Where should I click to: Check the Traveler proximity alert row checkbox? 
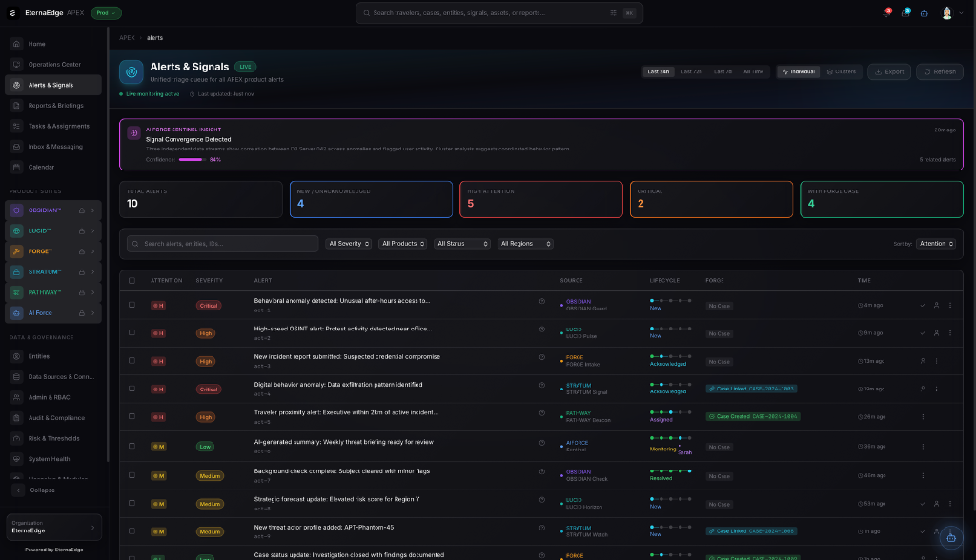pos(132,416)
